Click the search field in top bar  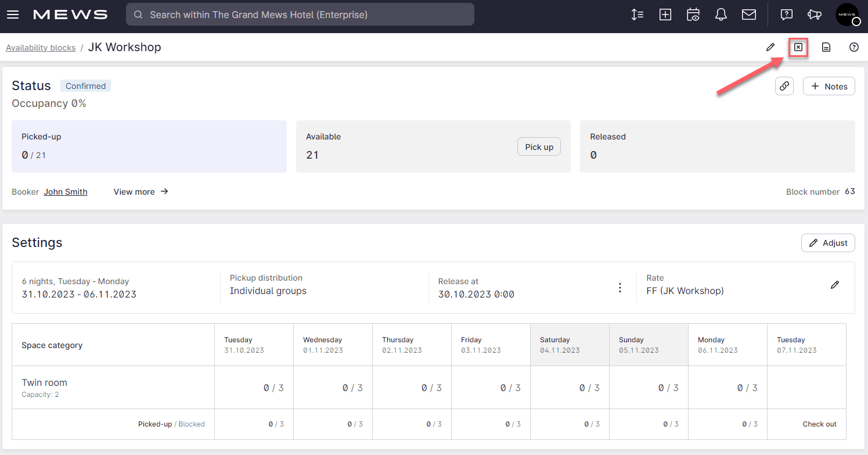tap(300, 15)
